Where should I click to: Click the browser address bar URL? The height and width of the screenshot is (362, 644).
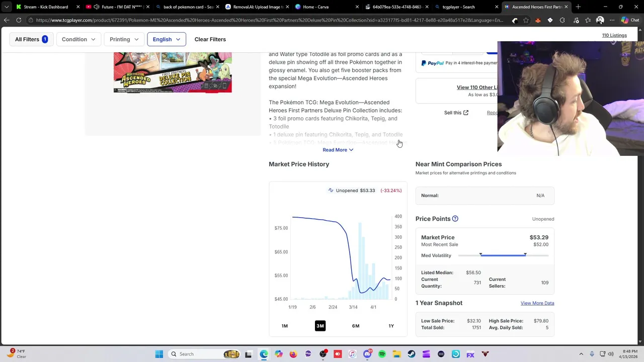[x=269, y=20]
